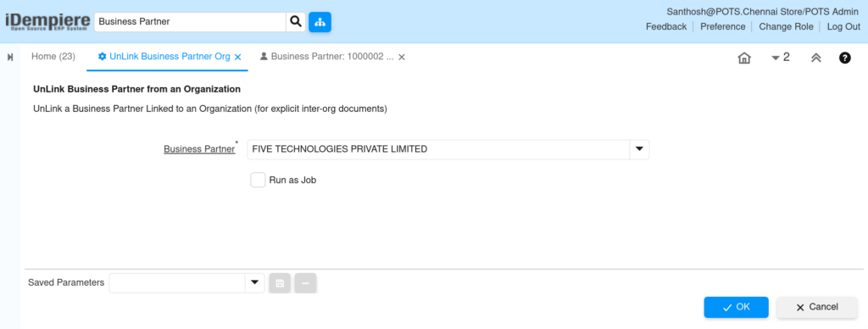
Task: Open the Preference link
Action: pyautogui.click(x=723, y=26)
